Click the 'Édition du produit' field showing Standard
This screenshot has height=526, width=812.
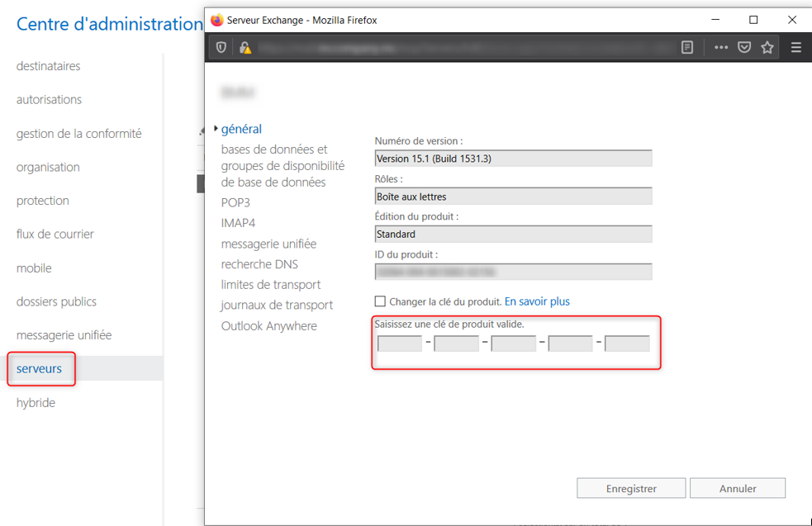(513, 234)
